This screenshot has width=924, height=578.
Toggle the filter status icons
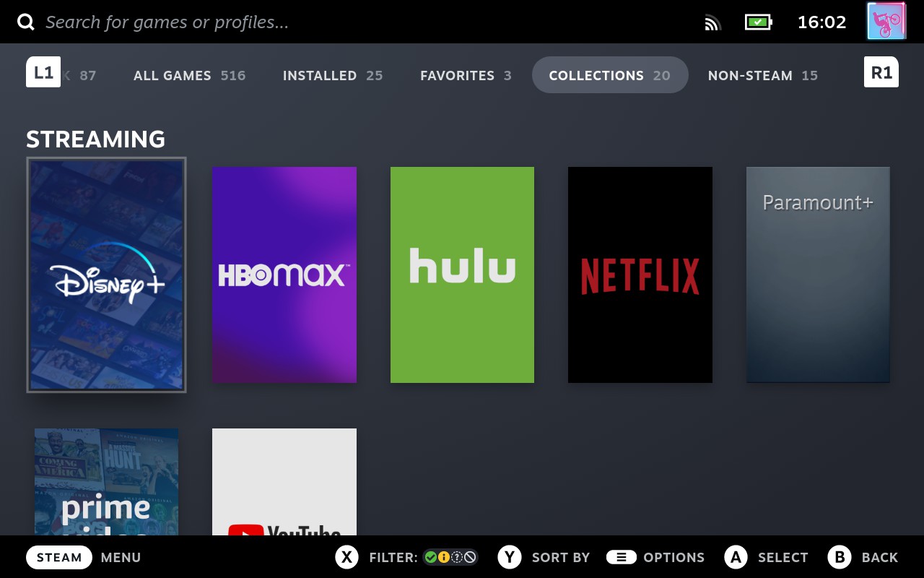pos(450,557)
